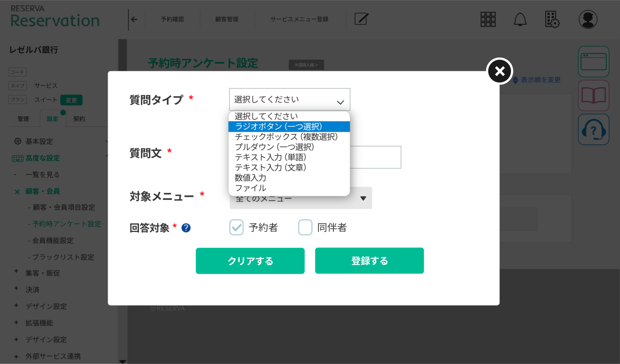620x364 pixels.
Task: Open building settings icon
Action: (x=552, y=19)
